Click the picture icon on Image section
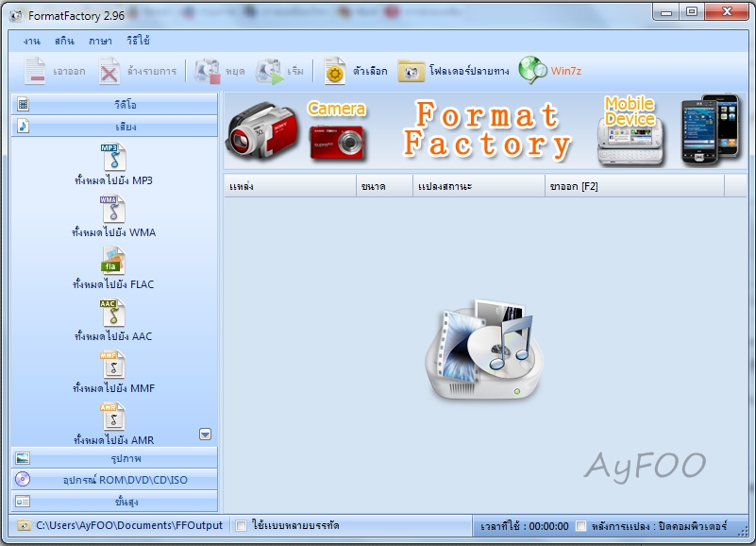 (23, 457)
